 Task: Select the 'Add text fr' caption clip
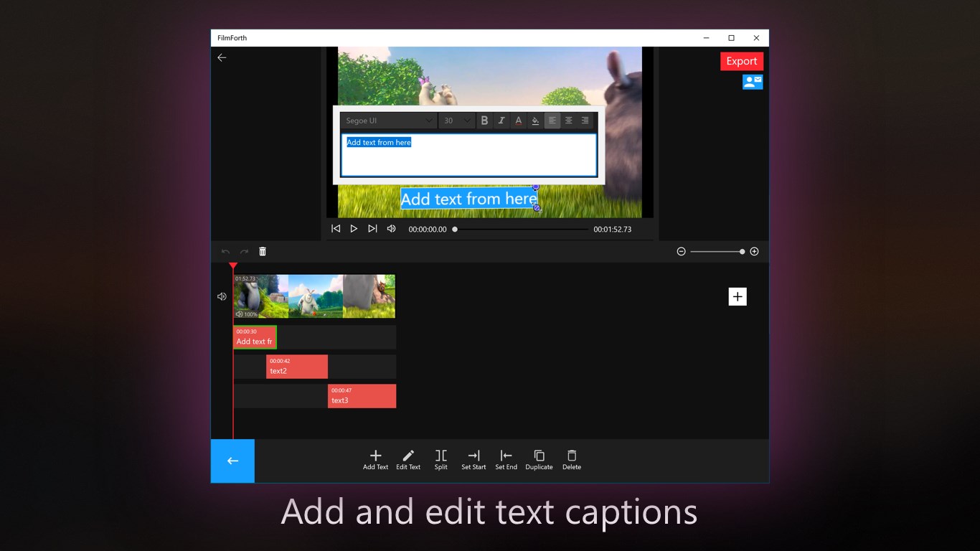[255, 337]
